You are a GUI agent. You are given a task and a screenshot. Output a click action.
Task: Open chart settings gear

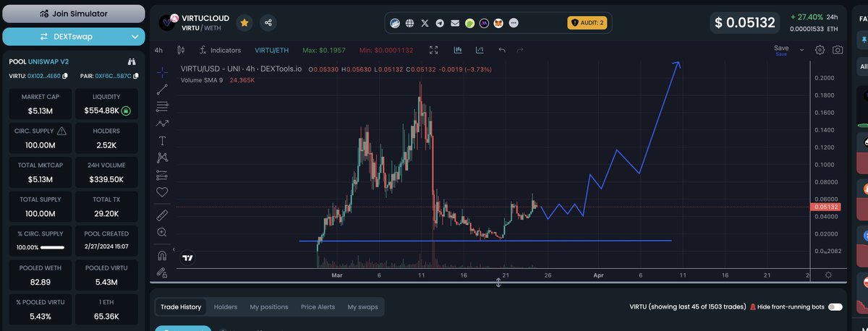coord(820,51)
